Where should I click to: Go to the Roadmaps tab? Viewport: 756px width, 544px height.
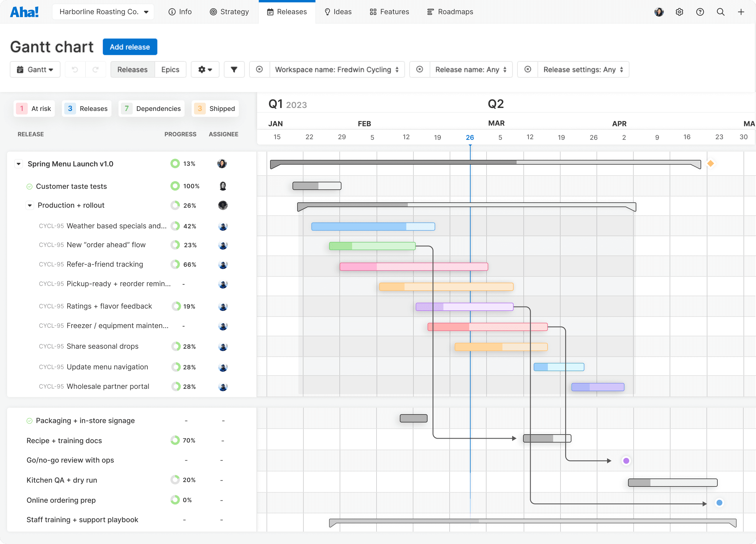[x=450, y=12]
